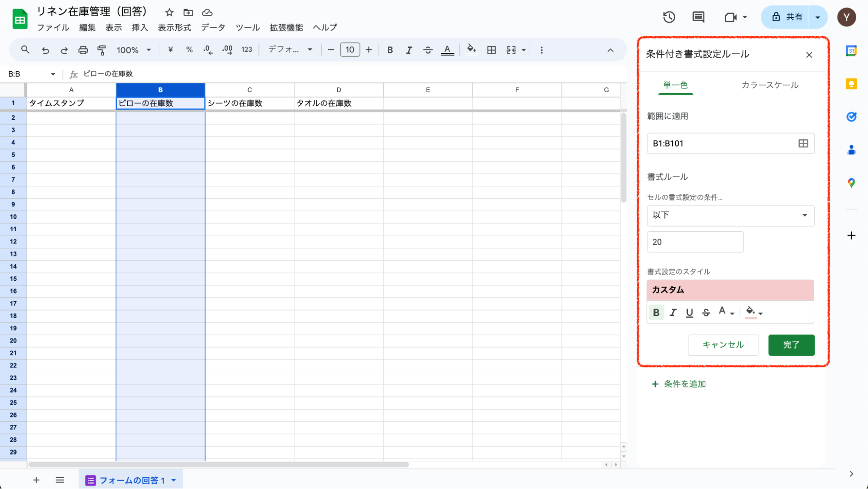This screenshot has width=868, height=489.
Task: Click the print icon in toolbar
Action: click(x=83, y=50)
